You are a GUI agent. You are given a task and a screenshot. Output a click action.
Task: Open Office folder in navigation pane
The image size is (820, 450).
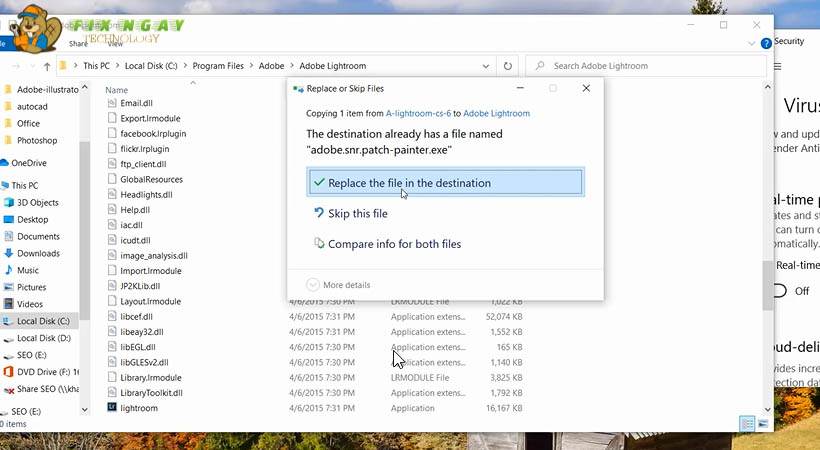tap(28, 123)
